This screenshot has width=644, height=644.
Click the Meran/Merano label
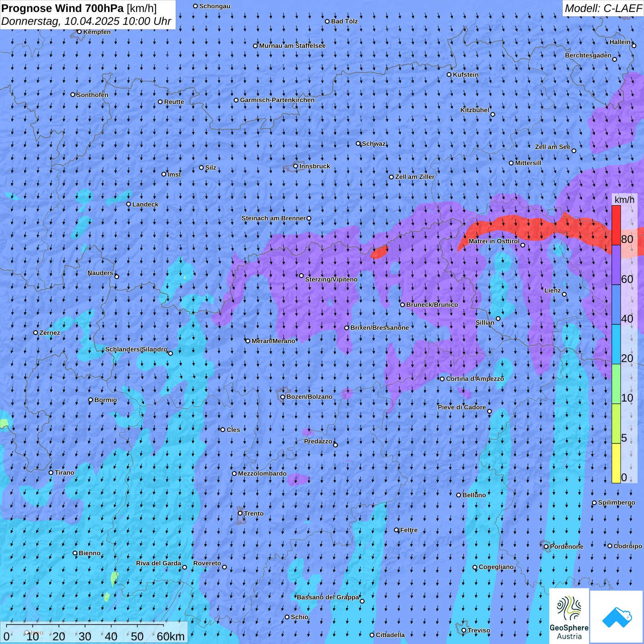(x=273, y=341)
